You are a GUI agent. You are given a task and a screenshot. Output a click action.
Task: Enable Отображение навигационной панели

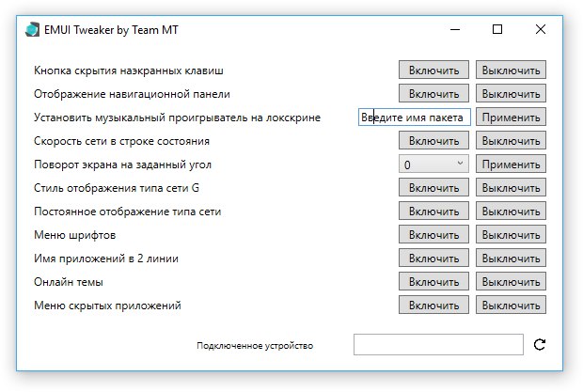tap(433, 93)
